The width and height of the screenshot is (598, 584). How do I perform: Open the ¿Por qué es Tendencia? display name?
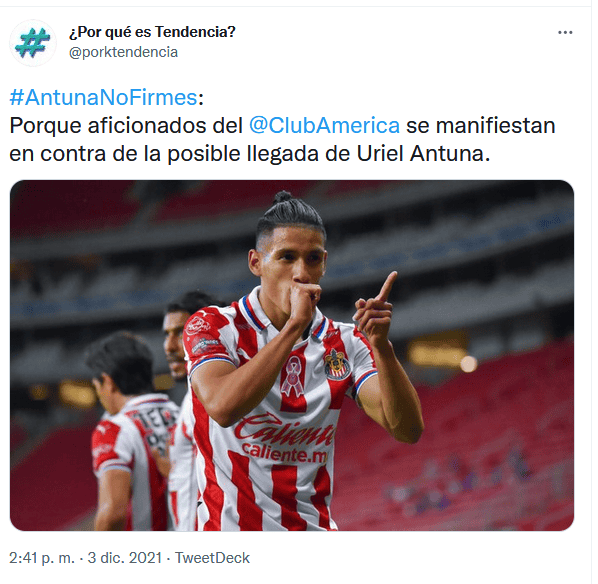153,32
